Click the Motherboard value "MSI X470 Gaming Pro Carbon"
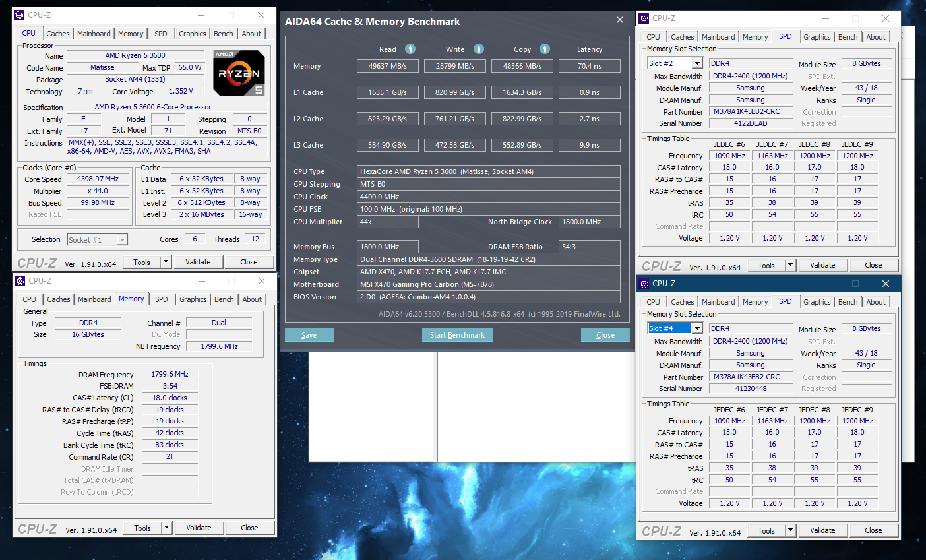Image resolution: width=926 pixels, height=560 pixels. coord(489,284)
